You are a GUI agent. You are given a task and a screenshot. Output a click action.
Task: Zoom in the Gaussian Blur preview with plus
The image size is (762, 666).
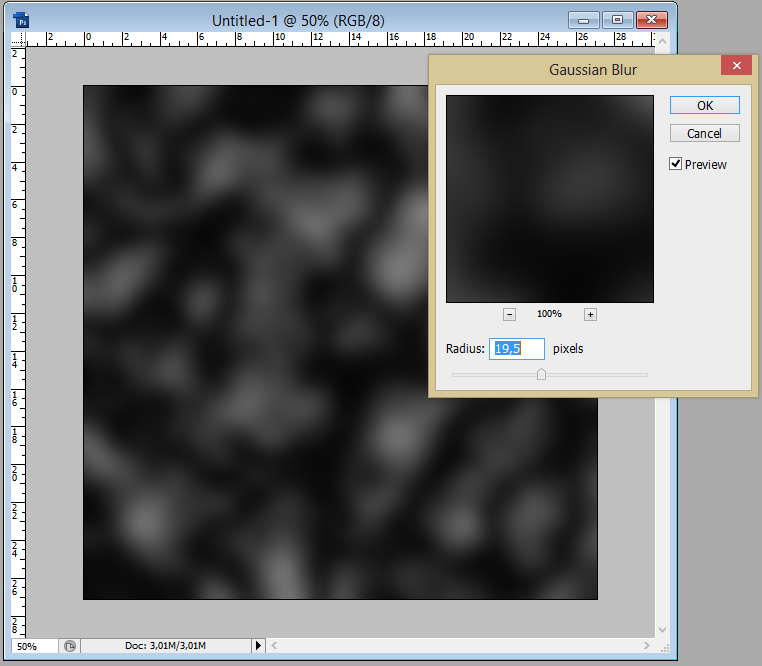pyautogui.click(x=590, y=314)
